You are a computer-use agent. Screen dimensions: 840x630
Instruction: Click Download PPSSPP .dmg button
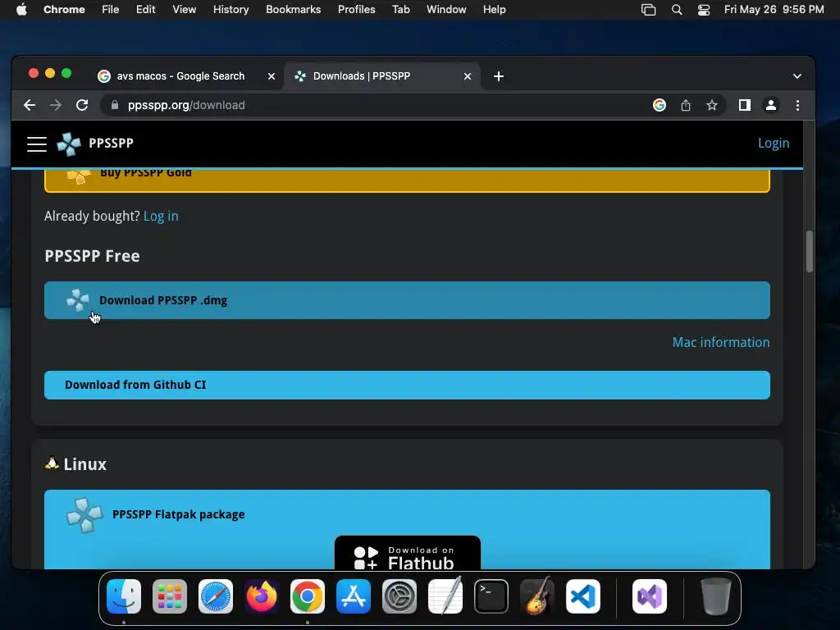(x=407, y=300)
